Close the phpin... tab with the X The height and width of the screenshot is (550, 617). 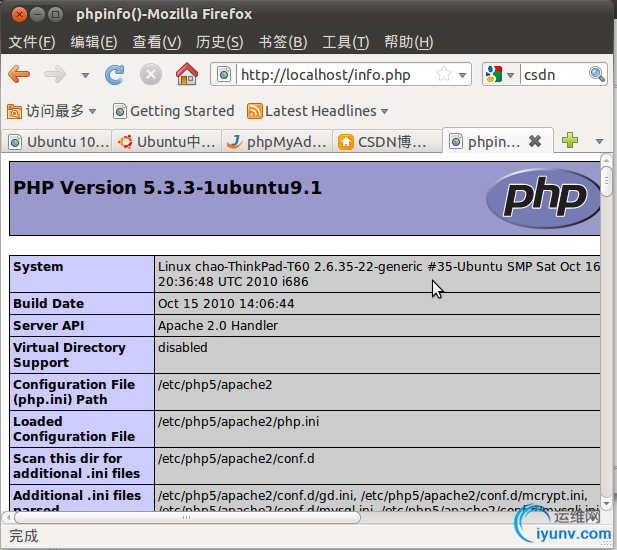(535, 141)
